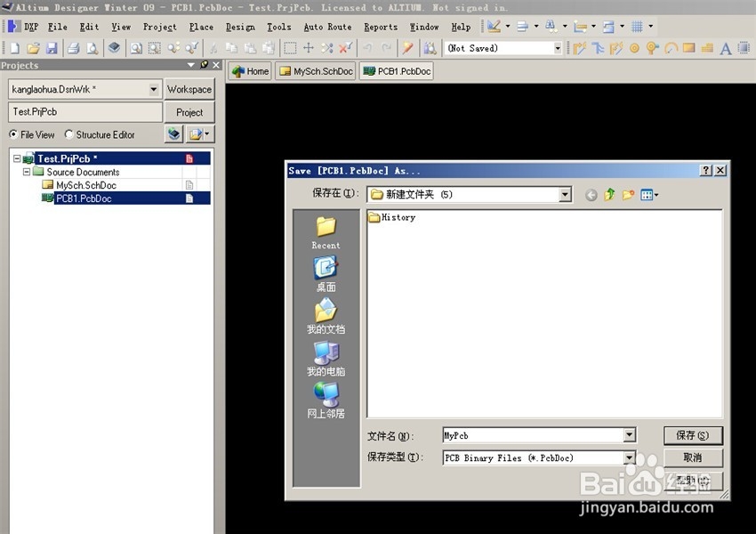Open the Auto Route menu
The height and width of the screenshot is (534, 756).
click(x=327, y=27)
